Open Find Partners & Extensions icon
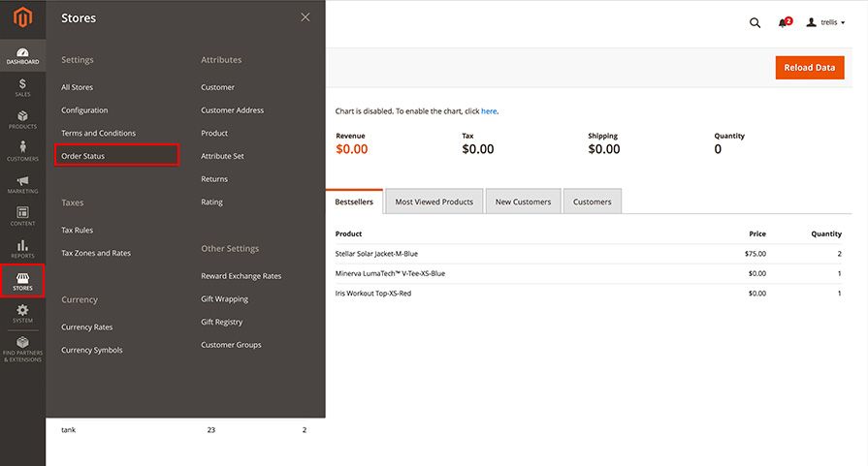 click(22, 349)
